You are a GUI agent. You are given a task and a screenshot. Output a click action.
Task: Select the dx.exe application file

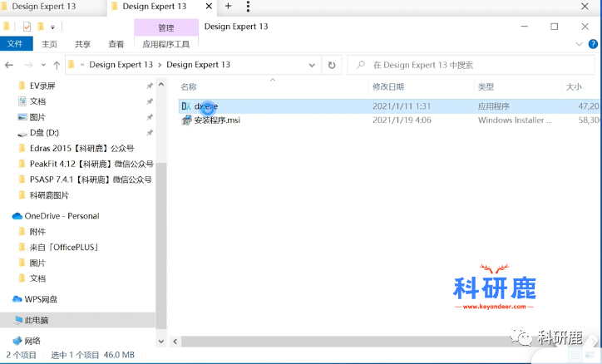pyautogui.click(x=205, y=106)
